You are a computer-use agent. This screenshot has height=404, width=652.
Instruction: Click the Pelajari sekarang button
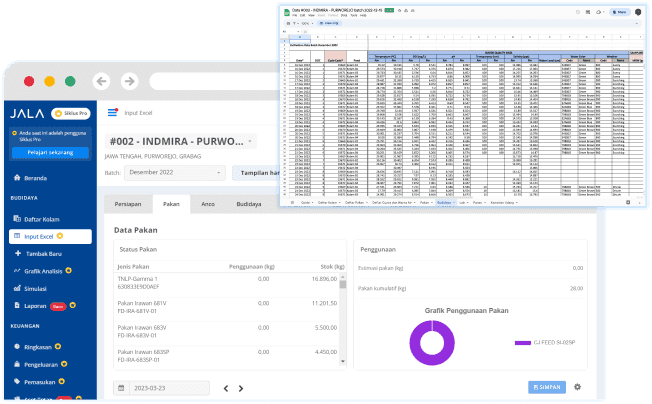(x=50, y=153)
